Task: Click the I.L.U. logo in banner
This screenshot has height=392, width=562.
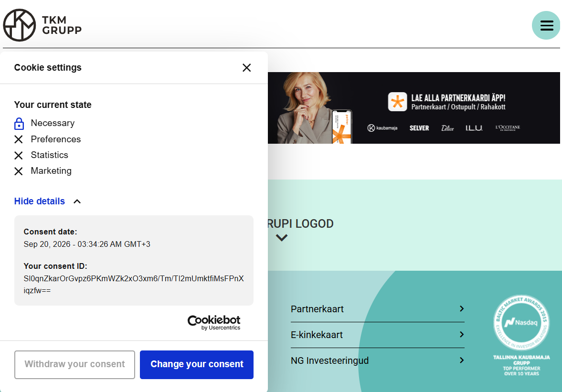Action: click(474, 128)
